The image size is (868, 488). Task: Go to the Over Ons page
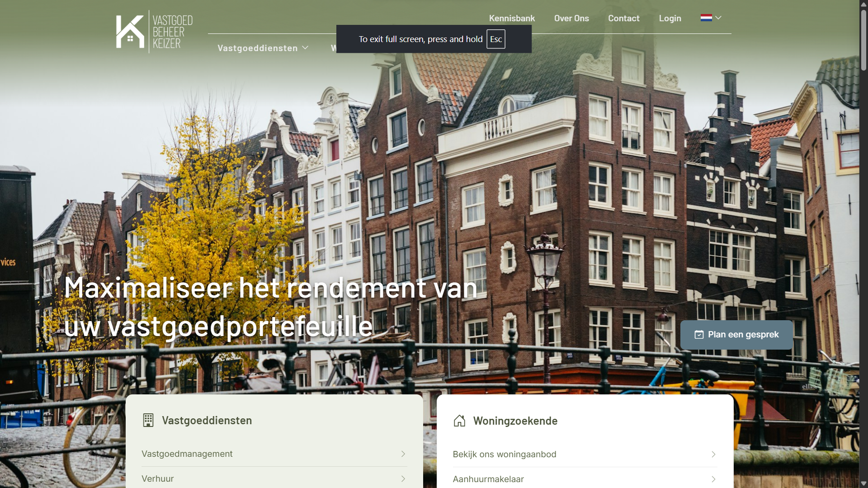point(571,19)
